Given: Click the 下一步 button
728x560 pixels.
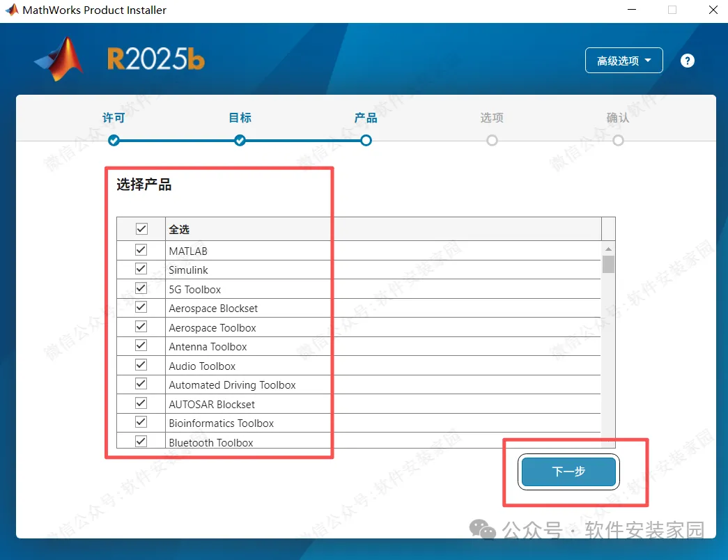Looking at the screenshot, I should [x=568, y=472].
